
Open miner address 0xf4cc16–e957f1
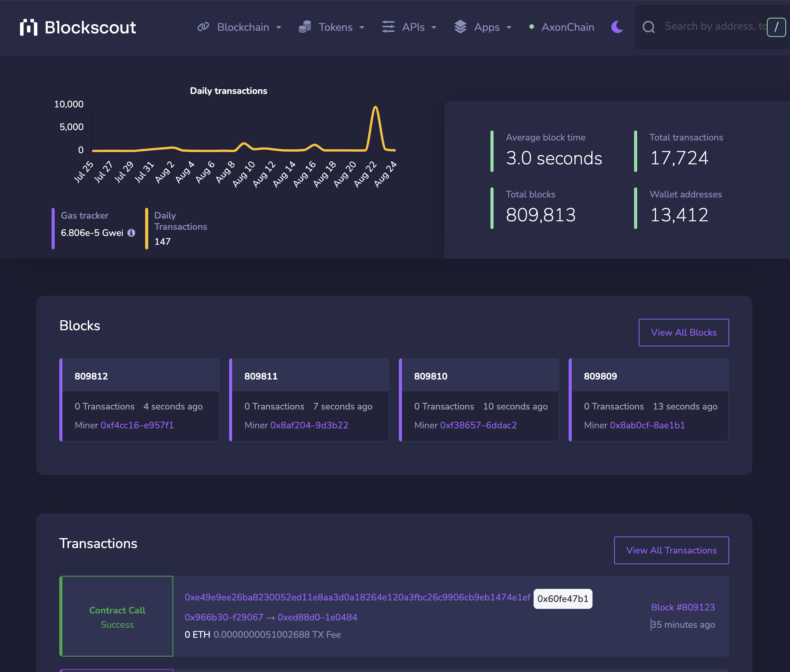[x=137, y=425]
